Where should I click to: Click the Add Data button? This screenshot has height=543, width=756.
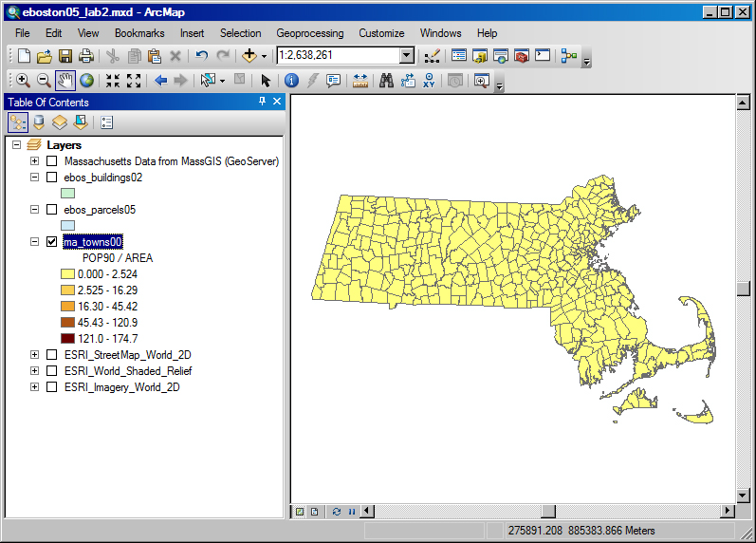click(251, 56)
